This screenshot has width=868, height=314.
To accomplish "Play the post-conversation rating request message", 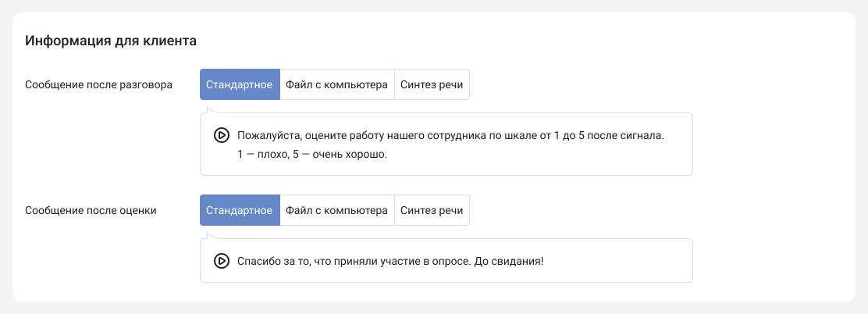I will tap(221, 135).
